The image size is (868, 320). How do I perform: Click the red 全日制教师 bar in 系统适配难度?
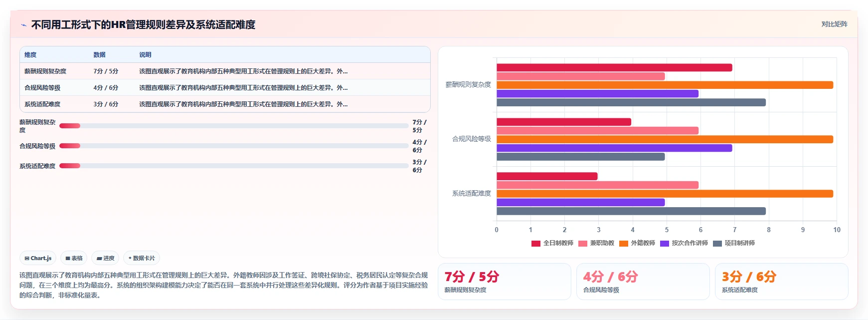[547, 176]
